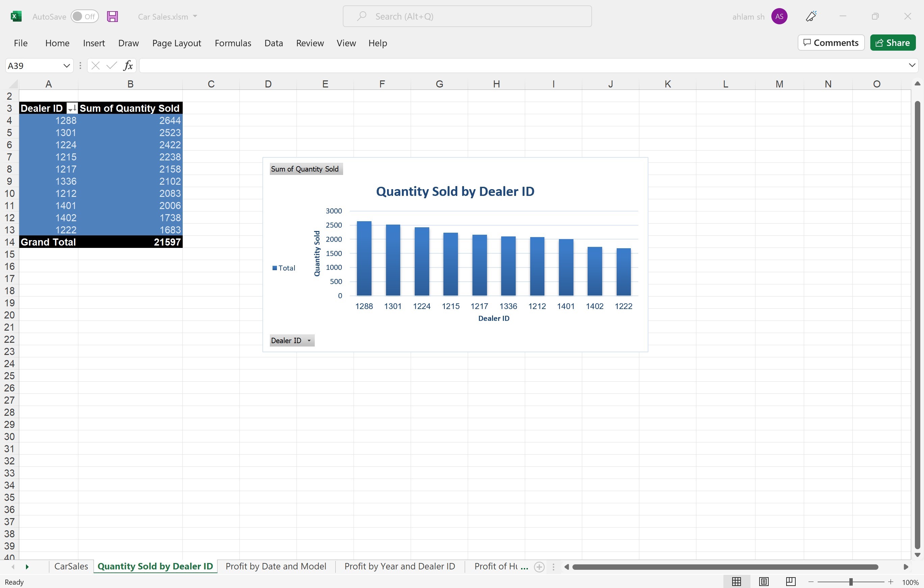Open the Feedback megaphone icon
This screenshot has height=588, width=924.
tap(811, 16)
